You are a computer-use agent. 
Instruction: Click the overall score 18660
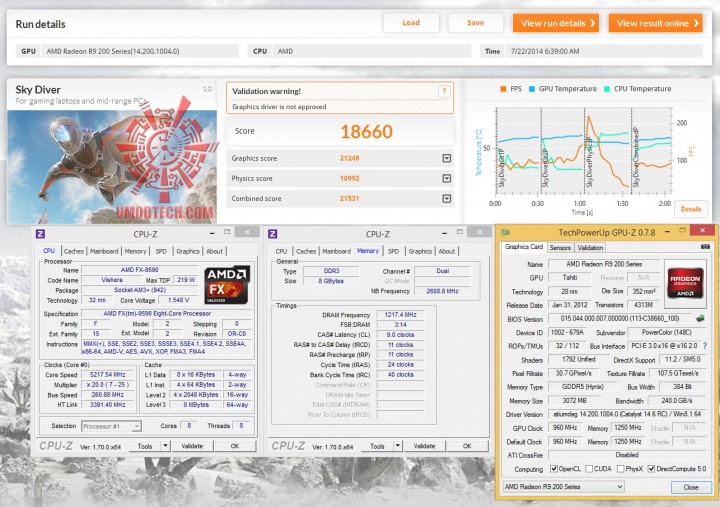[x=366, y=132]
